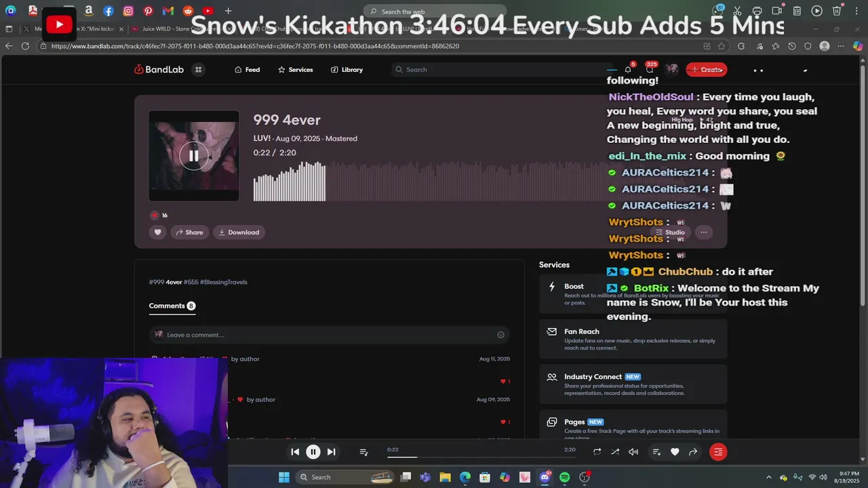Open track in Studio

(x=670, y=232)
